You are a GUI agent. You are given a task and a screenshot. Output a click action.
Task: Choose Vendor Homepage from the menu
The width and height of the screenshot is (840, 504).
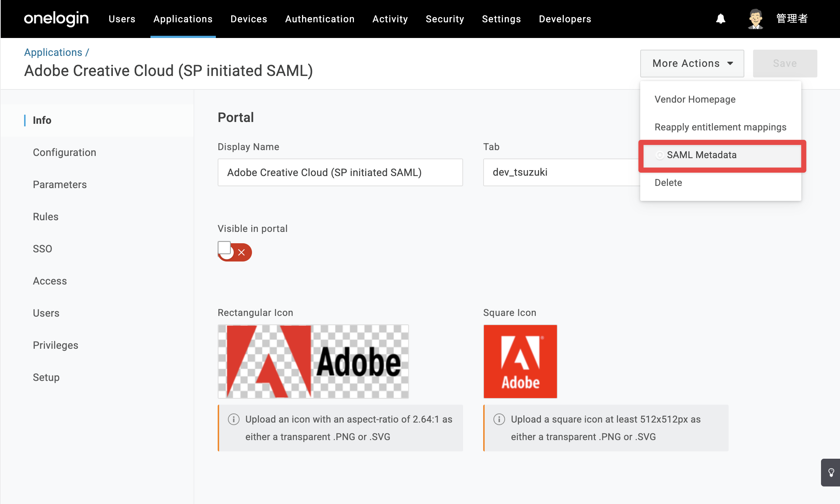tap(721, 99)
